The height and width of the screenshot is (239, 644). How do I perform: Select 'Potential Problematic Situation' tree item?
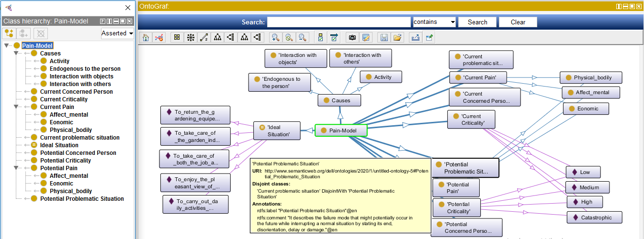82,199
